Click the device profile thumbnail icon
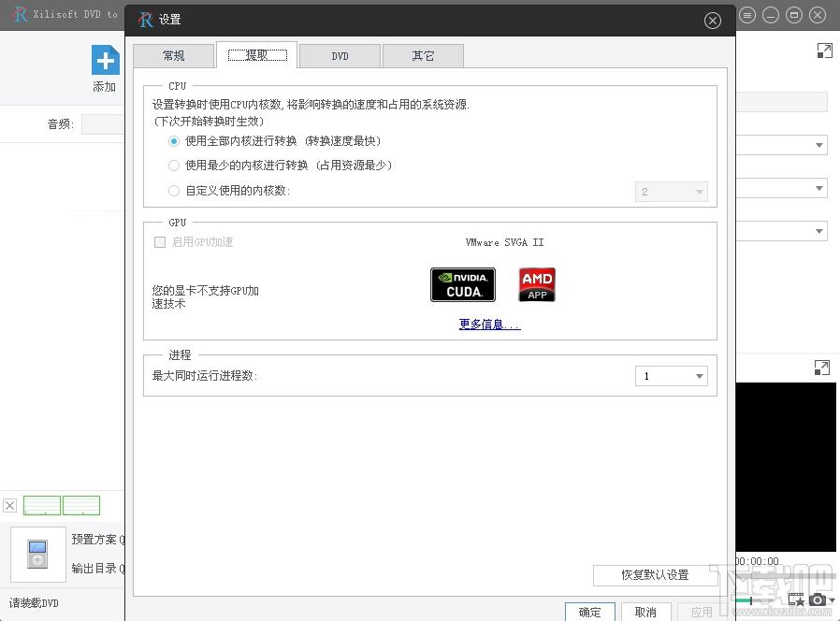 [x=38, y=554]
